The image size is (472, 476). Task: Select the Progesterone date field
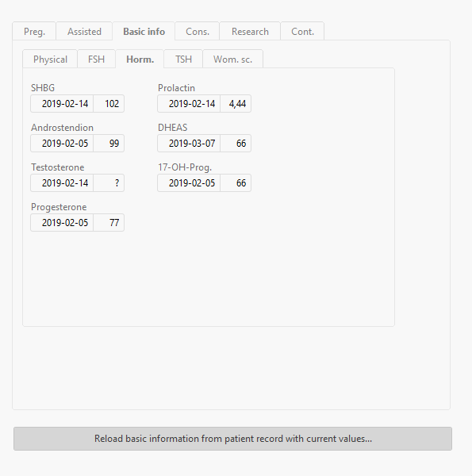click(x=62, y=222)
